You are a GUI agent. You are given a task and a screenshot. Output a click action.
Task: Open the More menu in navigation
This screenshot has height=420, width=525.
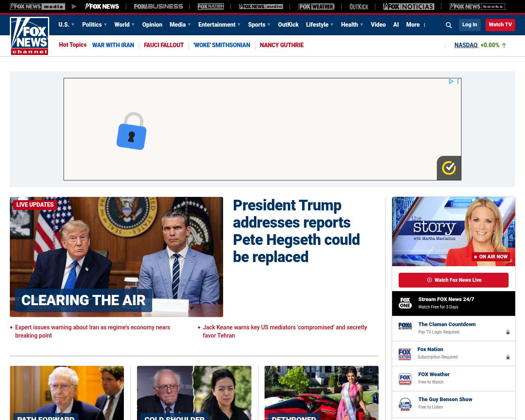(416, 25)
